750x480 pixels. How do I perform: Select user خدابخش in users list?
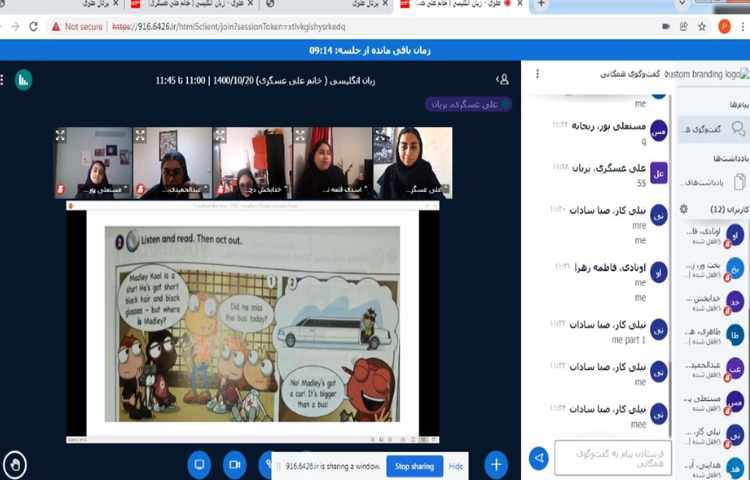pos(713,302)
